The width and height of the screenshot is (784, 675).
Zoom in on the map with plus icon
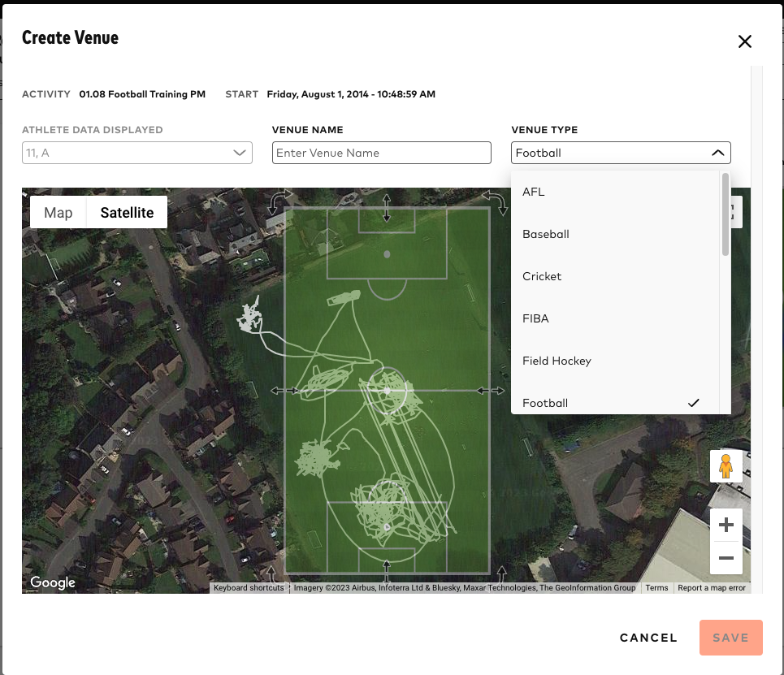pos(726,524)
